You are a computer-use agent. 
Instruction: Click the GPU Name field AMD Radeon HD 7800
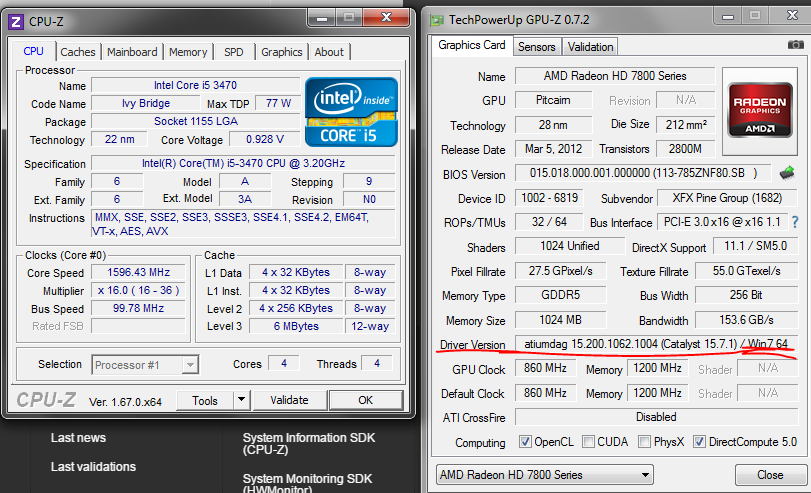615,76
